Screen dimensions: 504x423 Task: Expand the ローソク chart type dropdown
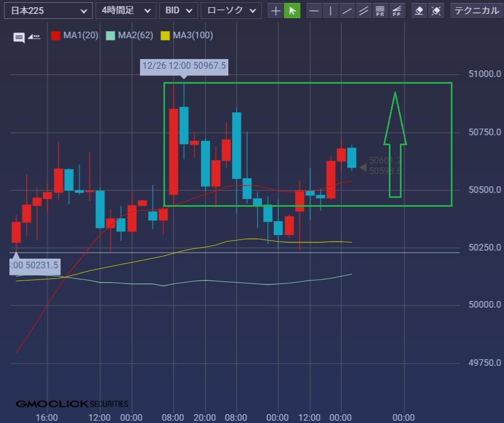pos(231,11)
